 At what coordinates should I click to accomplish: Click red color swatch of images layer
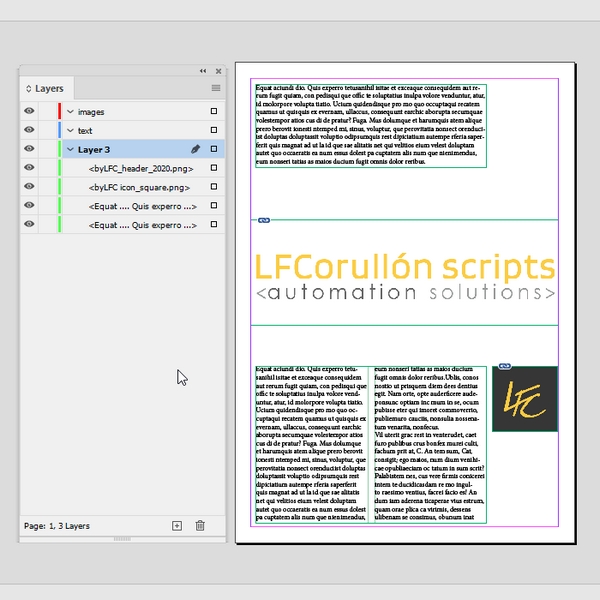point(59,111)
